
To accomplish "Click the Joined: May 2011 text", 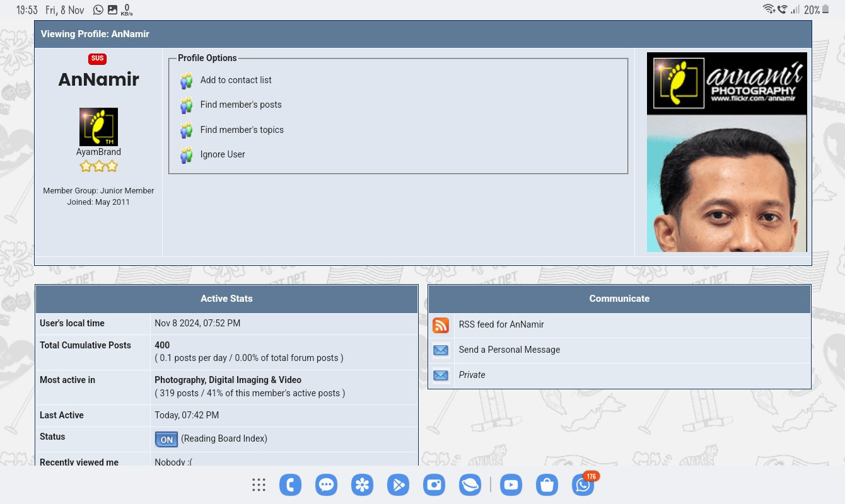I will [x=98, y=202].
